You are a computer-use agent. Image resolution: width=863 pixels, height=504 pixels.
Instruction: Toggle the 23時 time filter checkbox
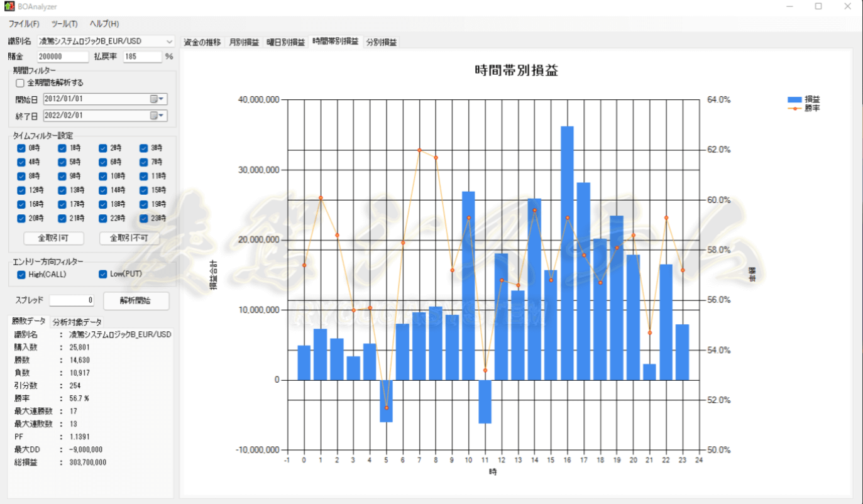point(143,219)
